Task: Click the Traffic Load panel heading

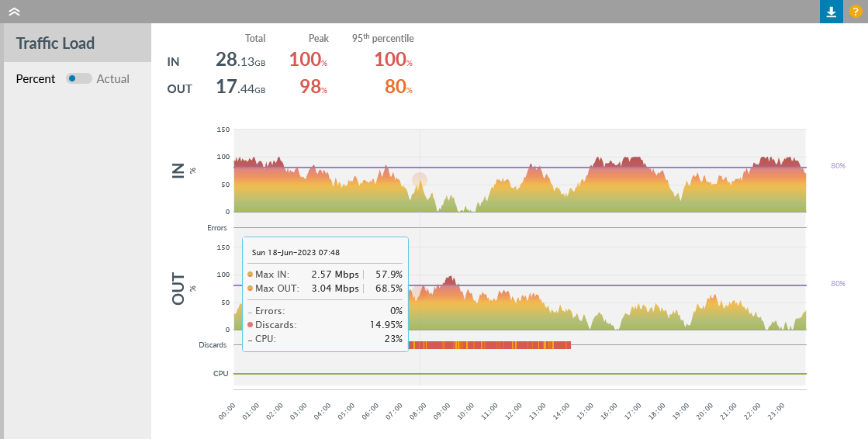Action: coord(55,43)
